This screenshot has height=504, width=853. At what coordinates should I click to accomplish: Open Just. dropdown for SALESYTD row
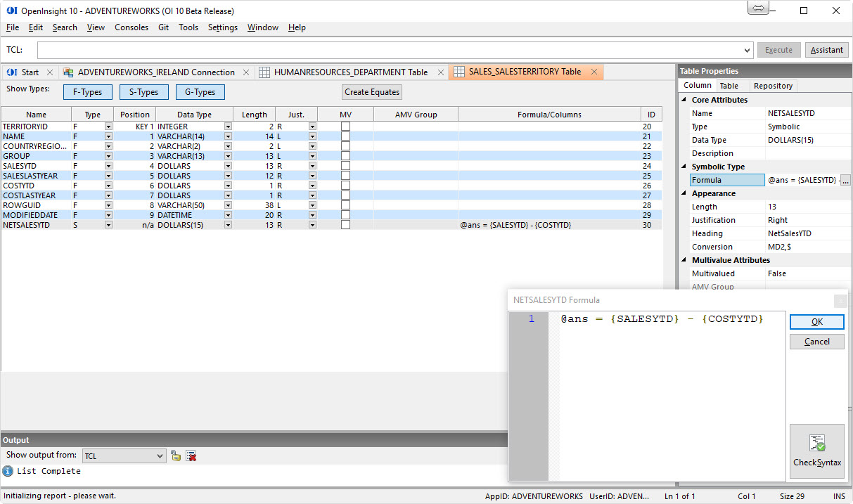(312, 166)
